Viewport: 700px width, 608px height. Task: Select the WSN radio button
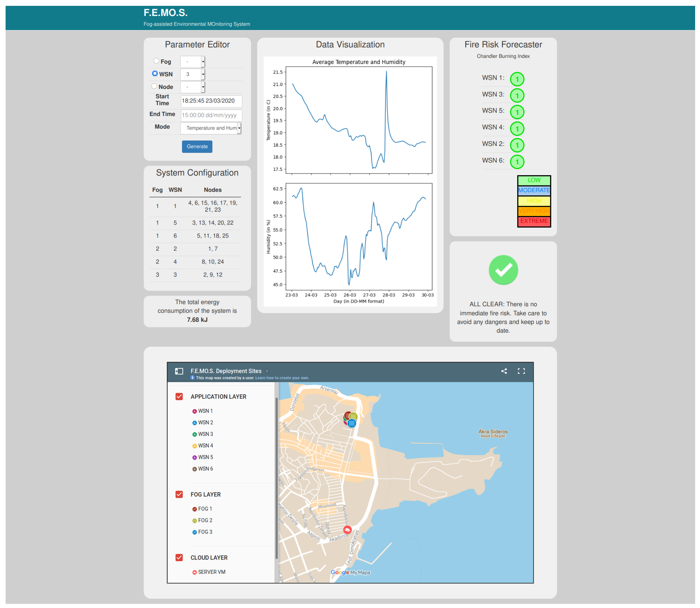(x=155, y=73)
